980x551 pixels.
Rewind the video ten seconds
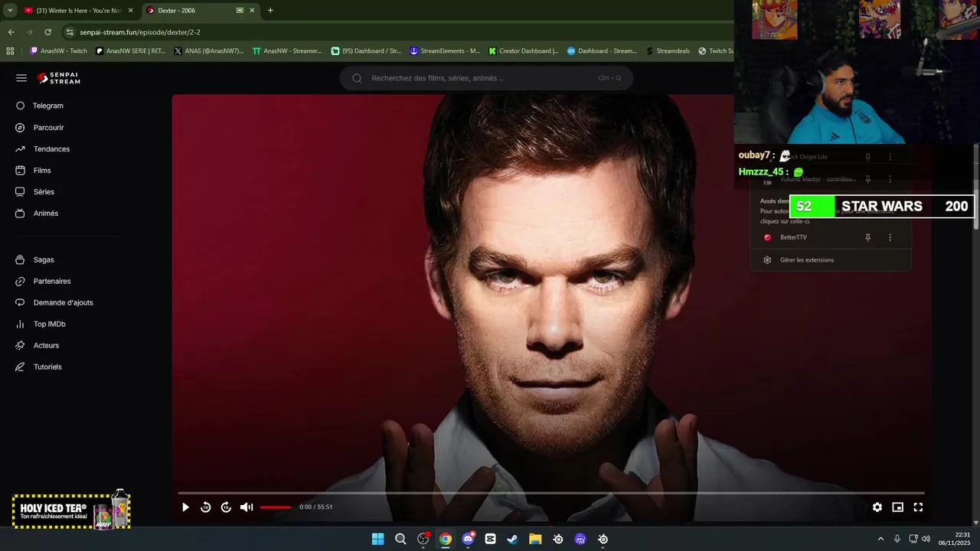click(205, 507)
